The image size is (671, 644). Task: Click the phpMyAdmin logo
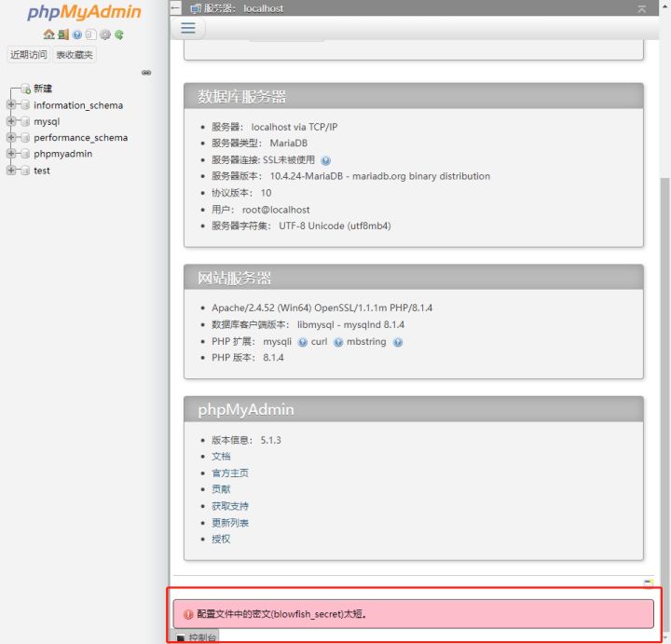click(x=84, y=12)
